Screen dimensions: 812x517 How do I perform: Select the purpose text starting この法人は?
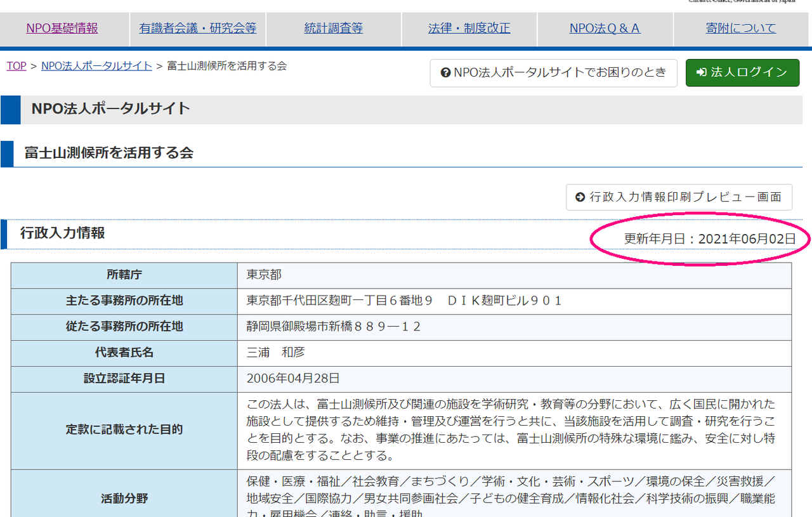click(x=511, y=430)
